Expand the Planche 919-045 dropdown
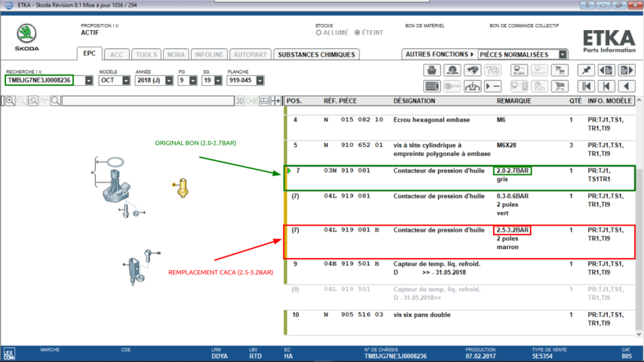The width and height of the screenshot is (644, 362). click(259, 81)
